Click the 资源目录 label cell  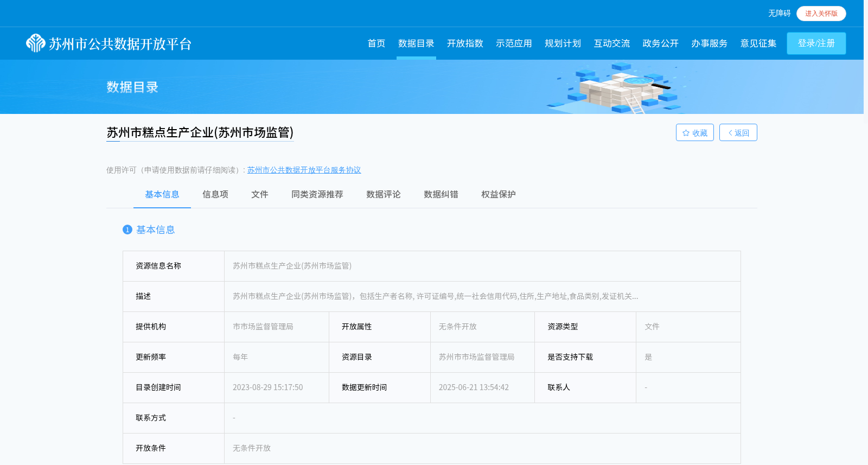pyautogui.click(x=380, y=357)
